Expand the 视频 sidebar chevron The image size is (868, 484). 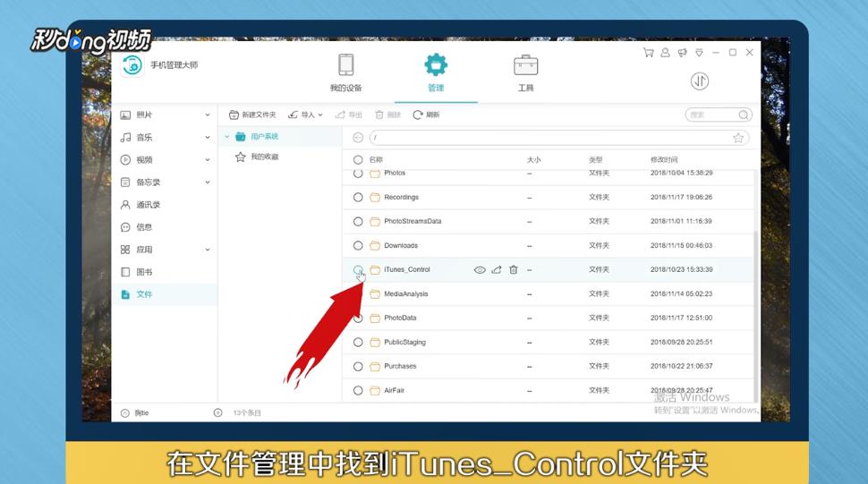coord(208,160)
